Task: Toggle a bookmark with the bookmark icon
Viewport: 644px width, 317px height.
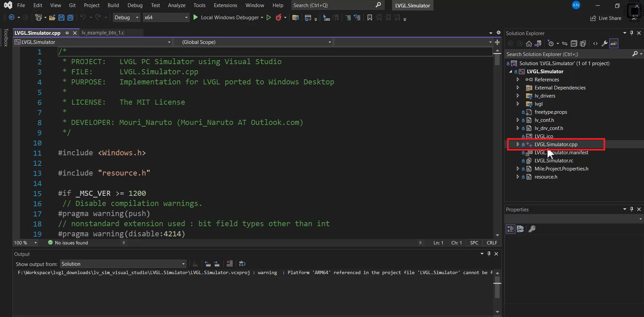Action: [x=370, y=18]
